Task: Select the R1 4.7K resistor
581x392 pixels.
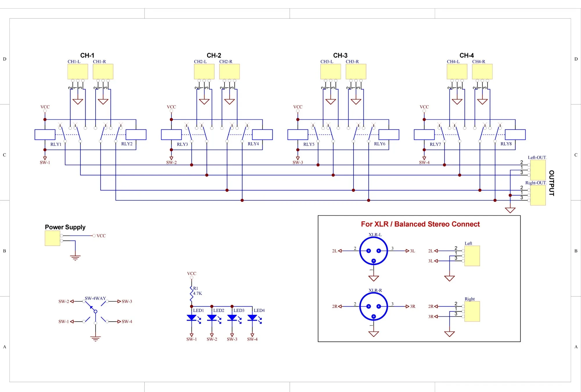Action: point(191,293)
